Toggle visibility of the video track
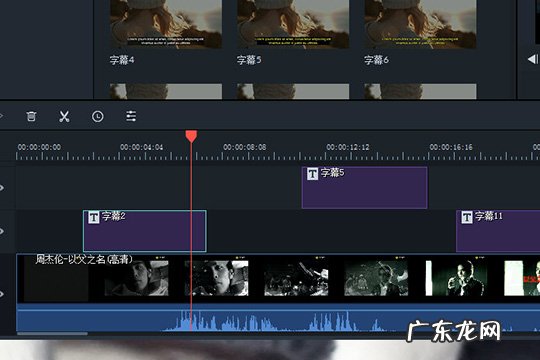 (x=2, y=294)
